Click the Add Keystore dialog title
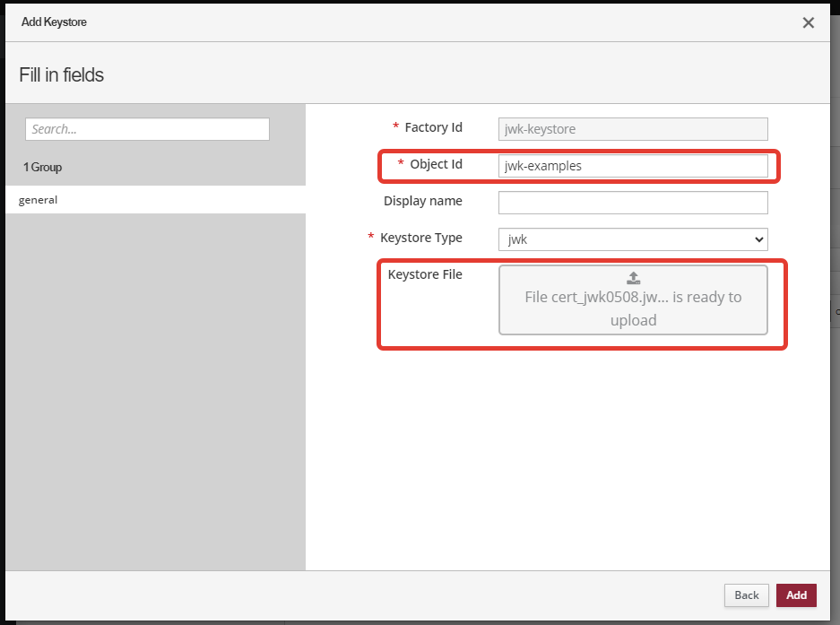840x625 pixels. [x=54, y=22]
